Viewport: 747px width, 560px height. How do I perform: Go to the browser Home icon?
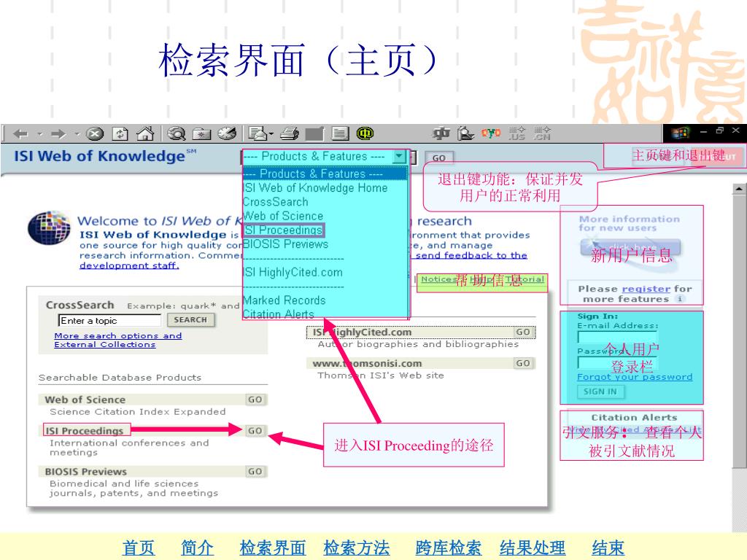point(145,134)
